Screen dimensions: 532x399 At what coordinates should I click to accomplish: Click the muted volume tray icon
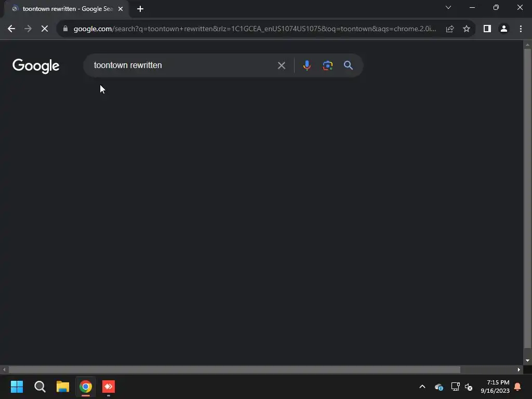469,387
